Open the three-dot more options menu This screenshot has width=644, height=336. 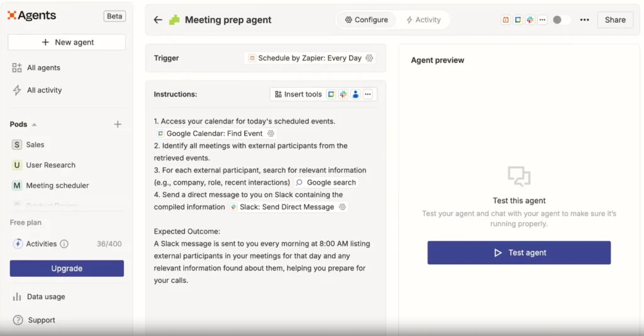point(584,20)
